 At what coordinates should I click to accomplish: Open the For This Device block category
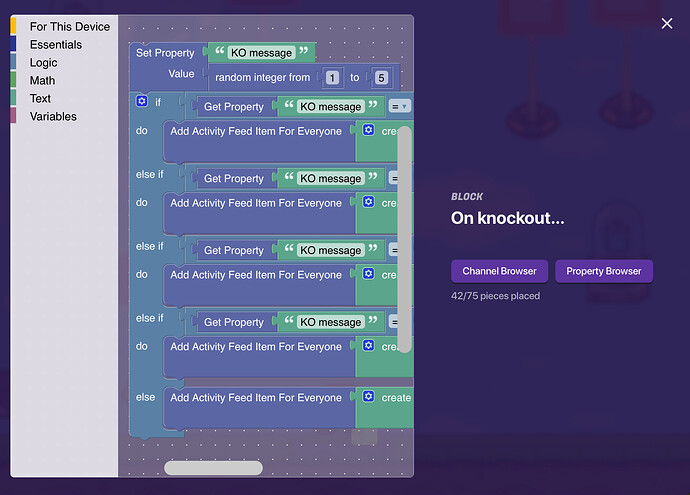(x=70, y=27)
